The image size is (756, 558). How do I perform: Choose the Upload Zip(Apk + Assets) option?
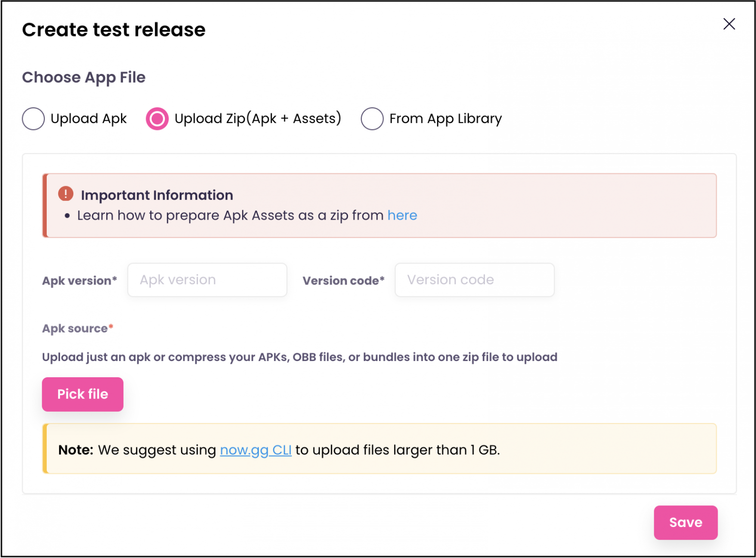[x=157, y=119]
